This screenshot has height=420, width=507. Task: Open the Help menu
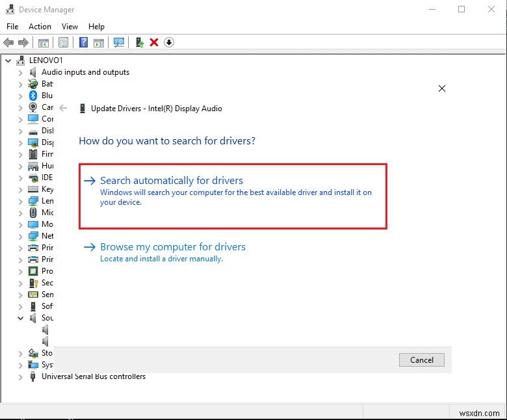tap(96, 27)
